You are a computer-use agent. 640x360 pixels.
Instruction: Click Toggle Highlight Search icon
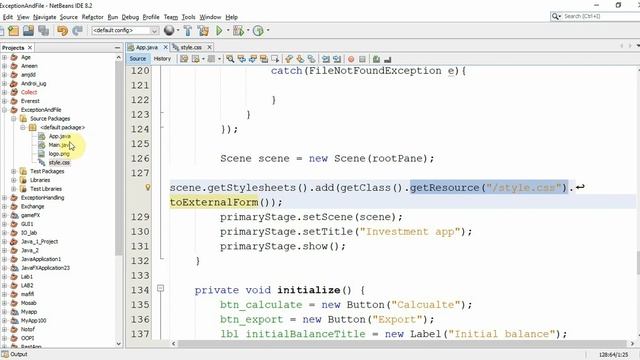pos(264,59)
